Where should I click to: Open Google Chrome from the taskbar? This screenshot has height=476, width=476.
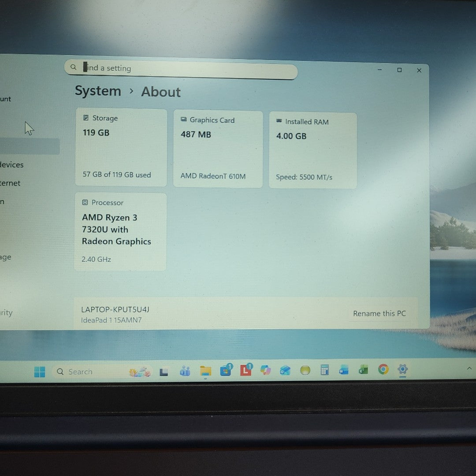[383, 369]
